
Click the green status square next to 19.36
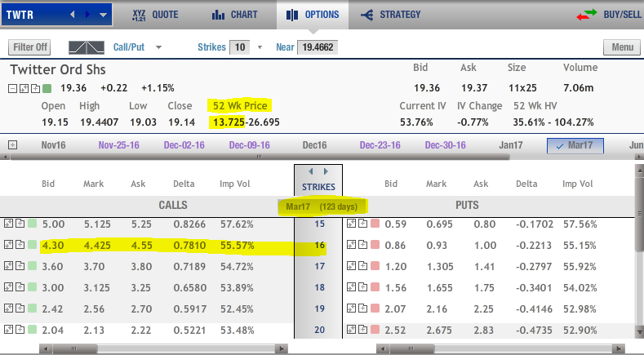[x=47, y=88]
